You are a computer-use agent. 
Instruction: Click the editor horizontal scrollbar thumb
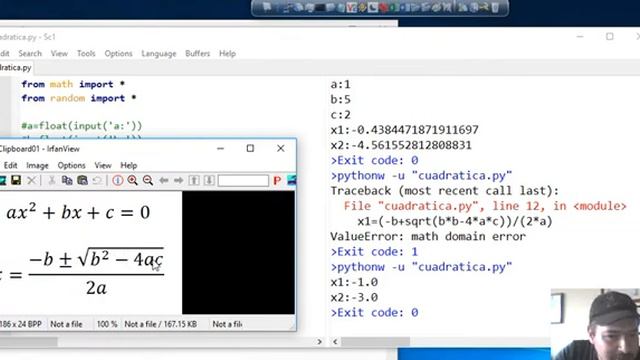pyautogui.click(x=29, y=342)
